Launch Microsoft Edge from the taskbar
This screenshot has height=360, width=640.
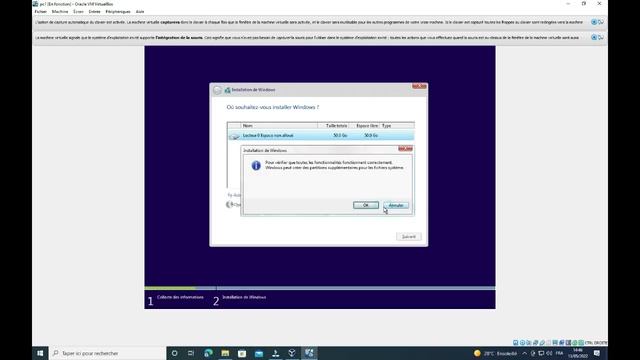(208, 353)
